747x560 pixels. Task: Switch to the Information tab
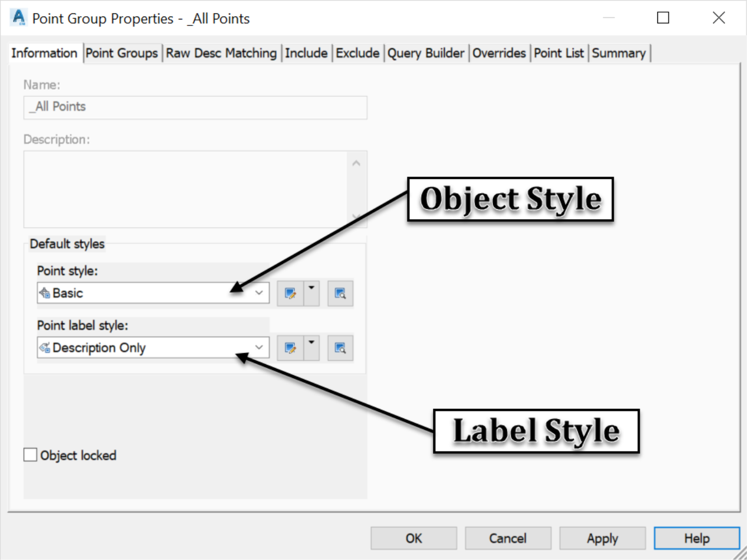click(x=44, y=53)
